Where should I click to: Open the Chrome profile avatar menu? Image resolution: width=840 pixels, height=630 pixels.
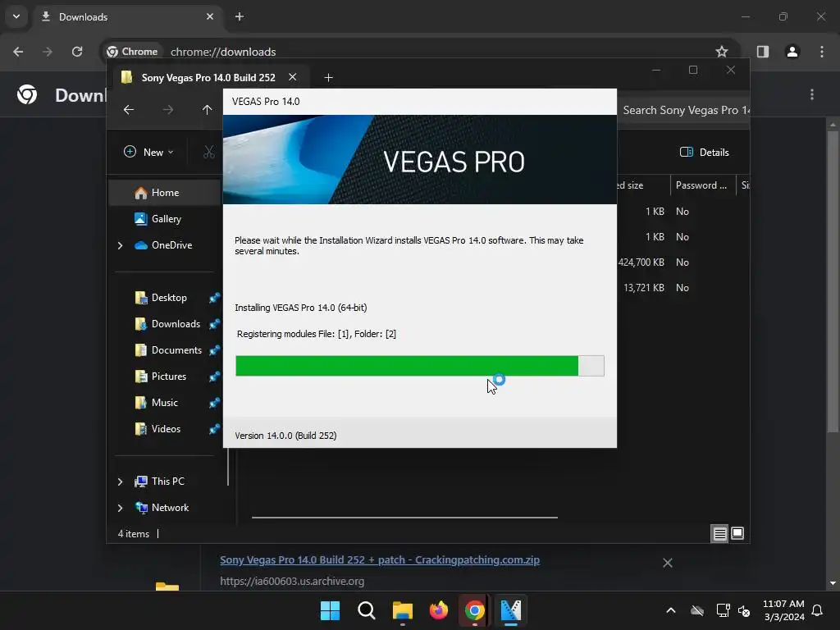(x=792, y=52)
